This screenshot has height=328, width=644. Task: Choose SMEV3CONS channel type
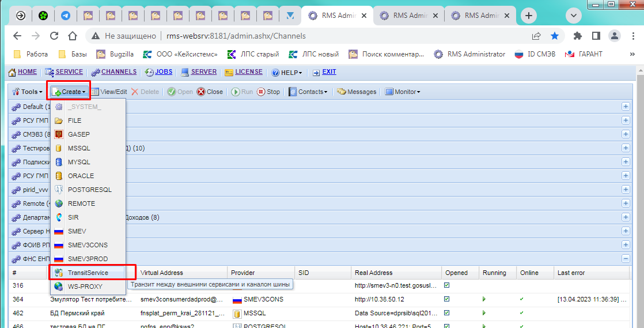point(88,245)
